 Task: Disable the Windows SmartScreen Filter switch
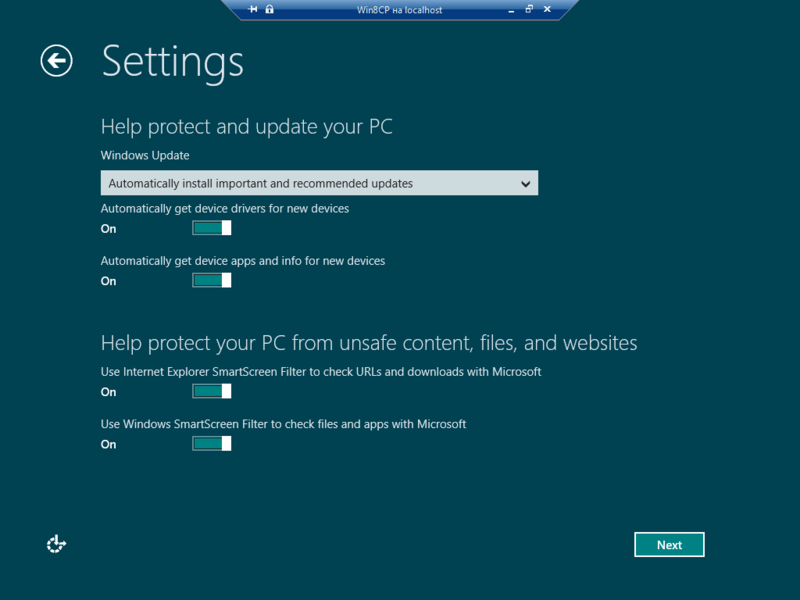point(211,443)
